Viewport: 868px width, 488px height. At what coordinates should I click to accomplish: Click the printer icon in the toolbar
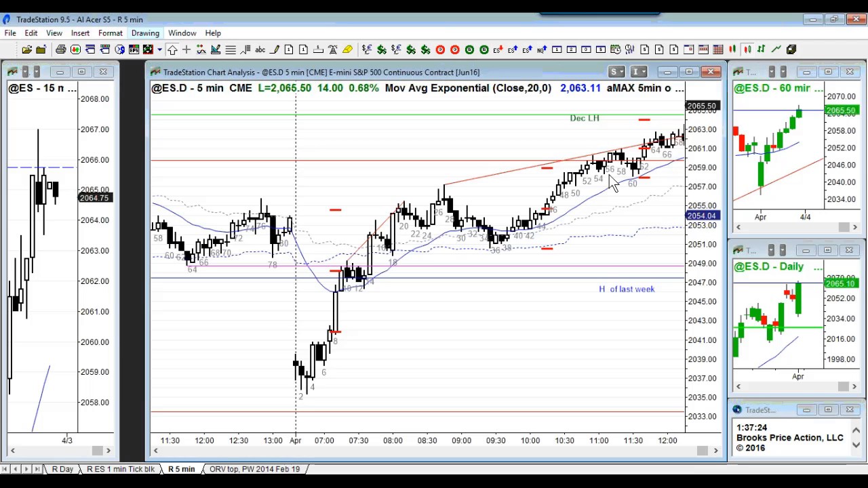point(60,49)
